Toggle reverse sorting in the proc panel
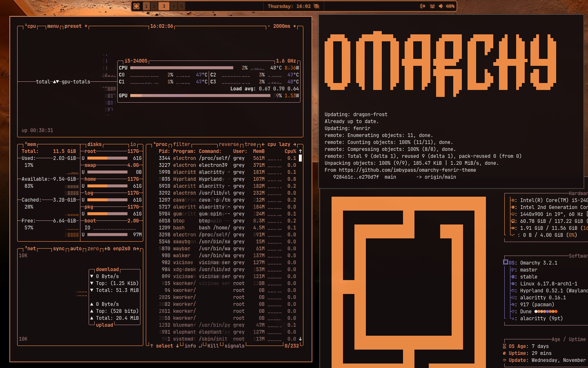588x368 pixels. pos(229,144)
